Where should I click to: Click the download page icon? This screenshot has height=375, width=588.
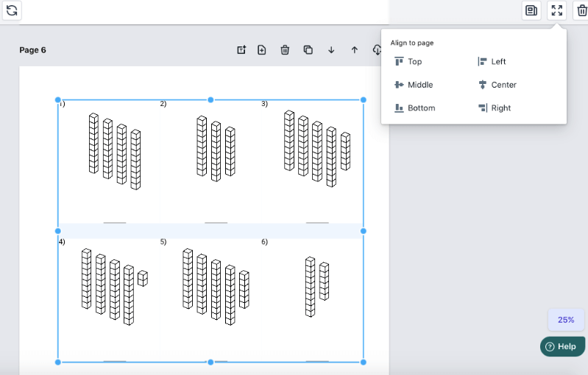[x=377, y=49]
